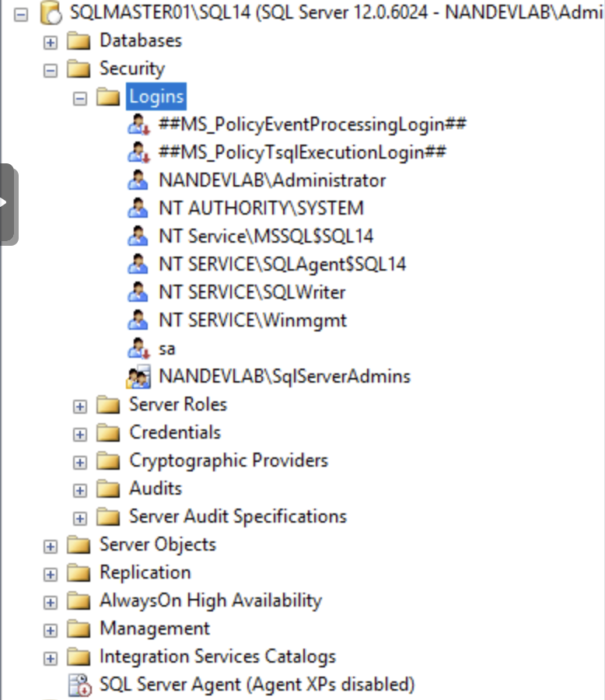
Task: Click the Databases folder icon
Action: tap(79, 40)
